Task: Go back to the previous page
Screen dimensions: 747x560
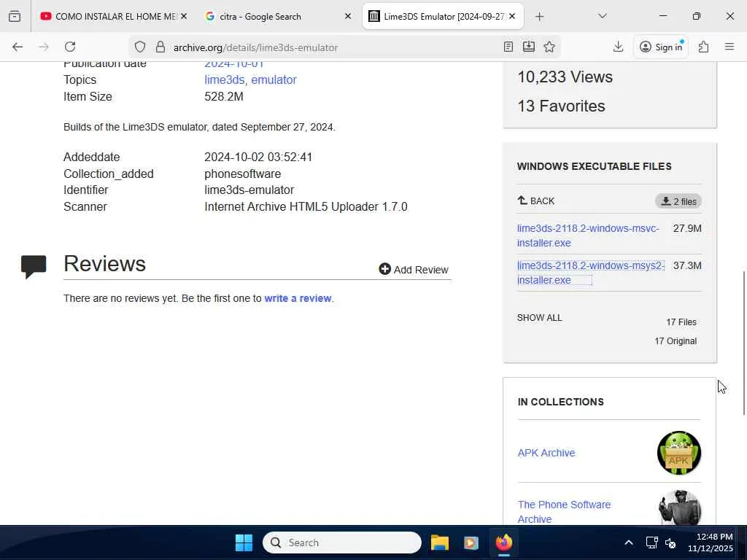Action: click(18, 47)
